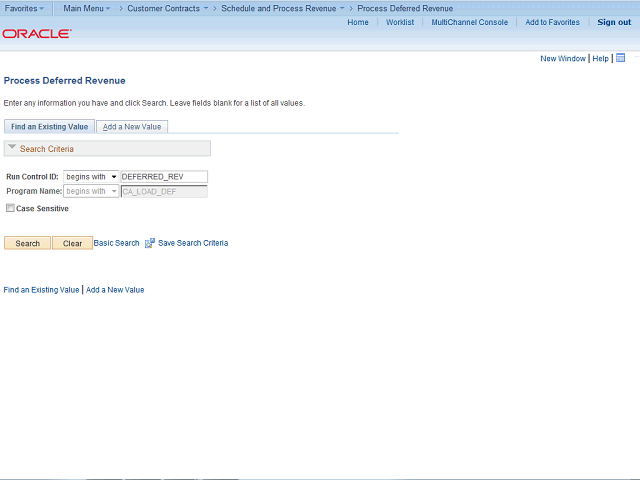Click the Search button
Viewport: 640px width, 480px height.
point(27,243)
